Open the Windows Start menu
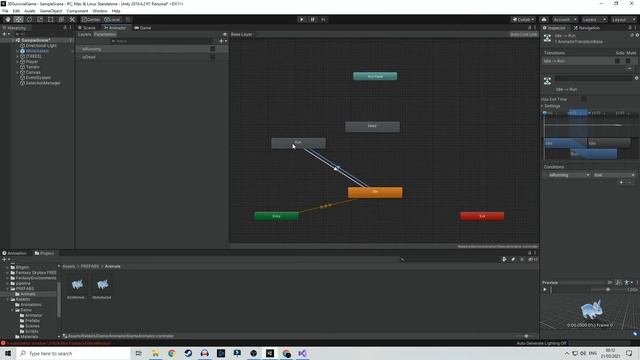 click(8, 353)
